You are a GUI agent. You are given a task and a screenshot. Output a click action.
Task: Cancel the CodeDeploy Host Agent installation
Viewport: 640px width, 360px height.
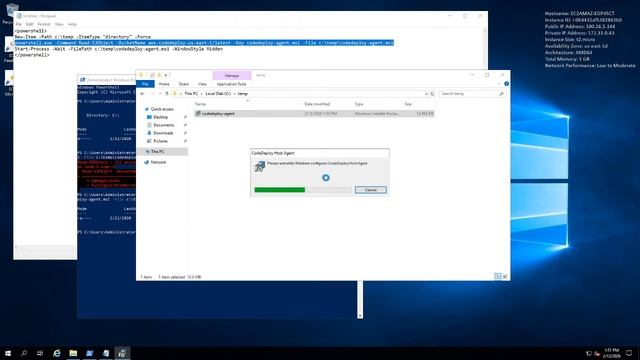[370, 190]
